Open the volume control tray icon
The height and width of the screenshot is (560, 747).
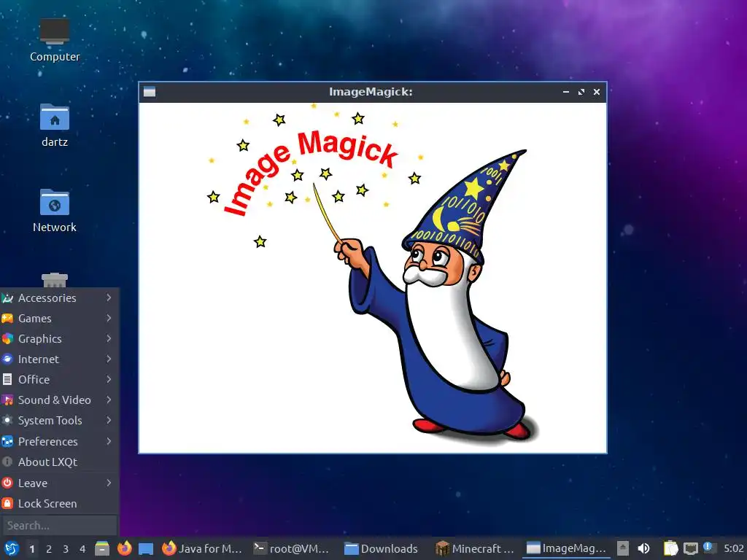tap(643, 548)
